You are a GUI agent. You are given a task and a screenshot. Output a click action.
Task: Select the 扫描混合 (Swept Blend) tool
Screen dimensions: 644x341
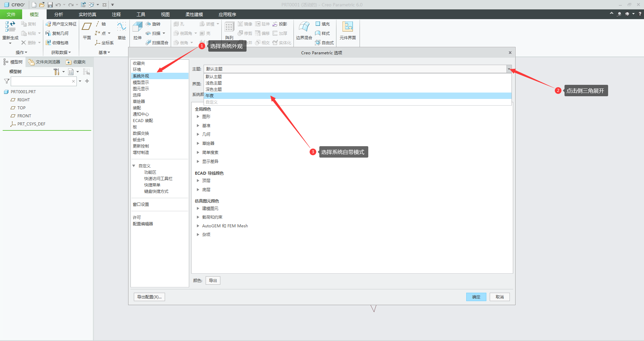pos(157,43)
